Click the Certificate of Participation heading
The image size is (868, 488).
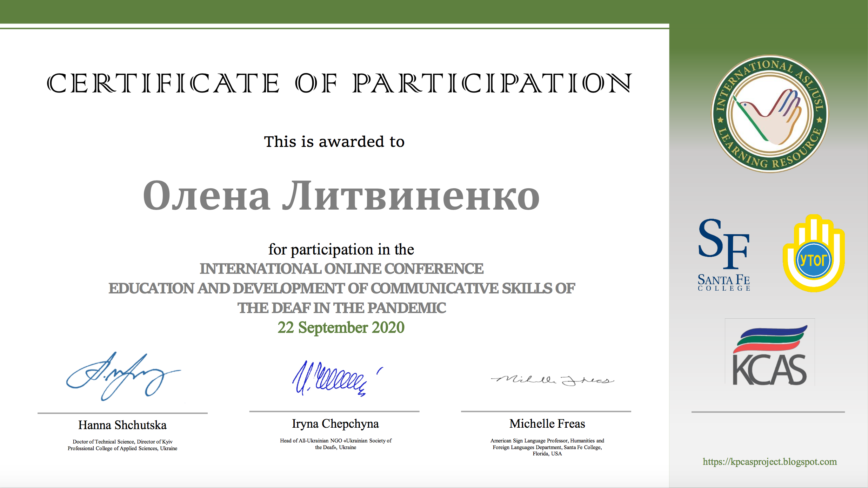(339, 83)
